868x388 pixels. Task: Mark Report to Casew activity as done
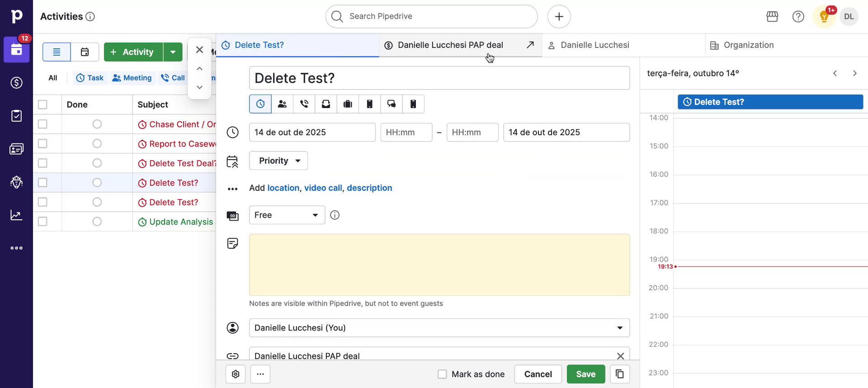point(97,143)
